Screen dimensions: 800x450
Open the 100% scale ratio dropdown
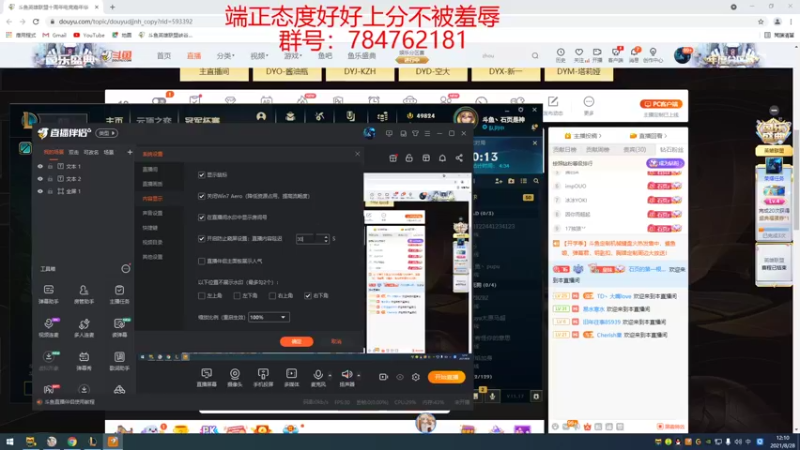click(x=268, y=317)
